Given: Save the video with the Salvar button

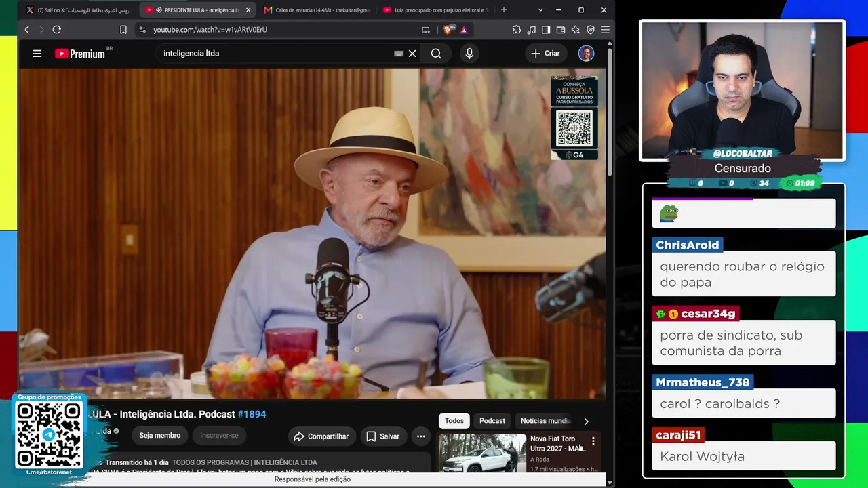Looking at the screenshot, I should pos(383,436).
